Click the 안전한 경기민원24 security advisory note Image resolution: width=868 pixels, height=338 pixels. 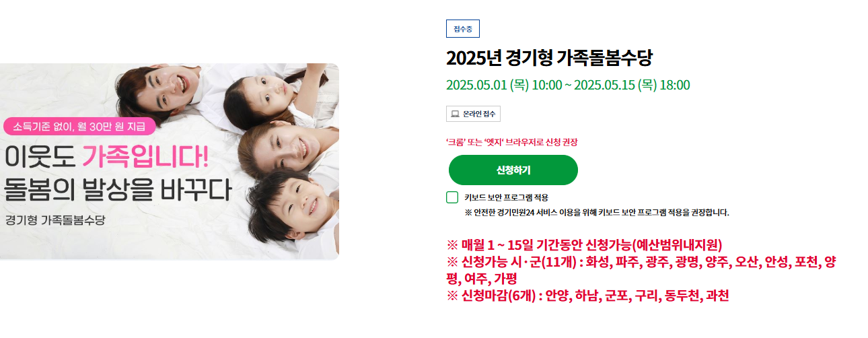coord(597,213)
